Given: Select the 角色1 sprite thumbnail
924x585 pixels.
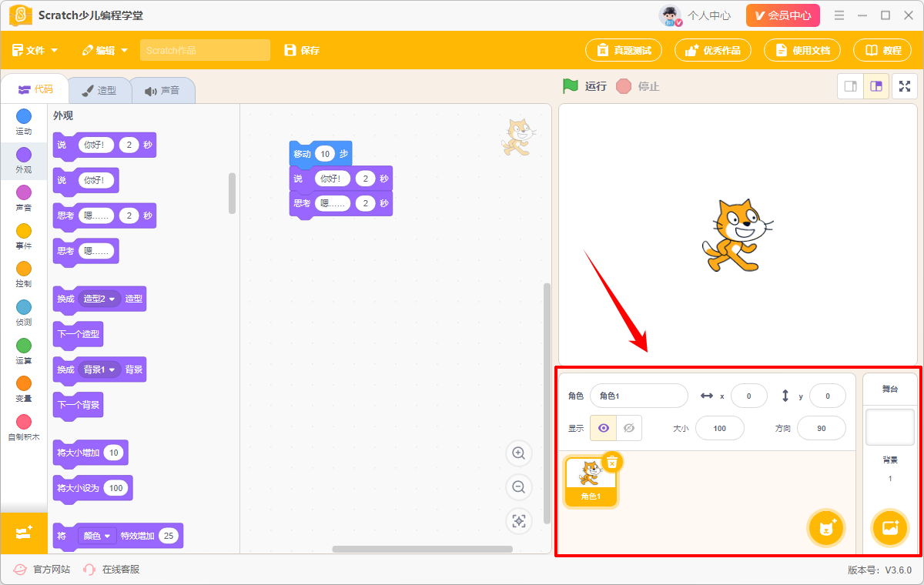Looking at the screenshot, I should pos(591,482).
